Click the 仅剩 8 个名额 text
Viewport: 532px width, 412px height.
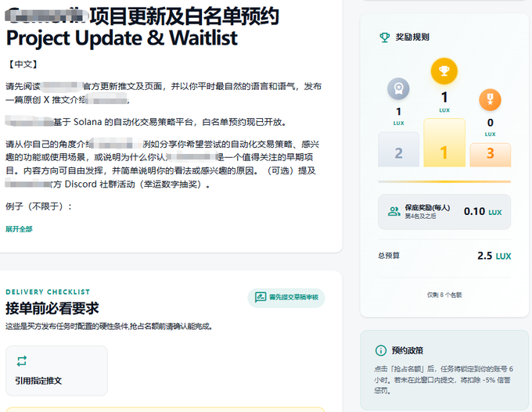click(444, 295)
